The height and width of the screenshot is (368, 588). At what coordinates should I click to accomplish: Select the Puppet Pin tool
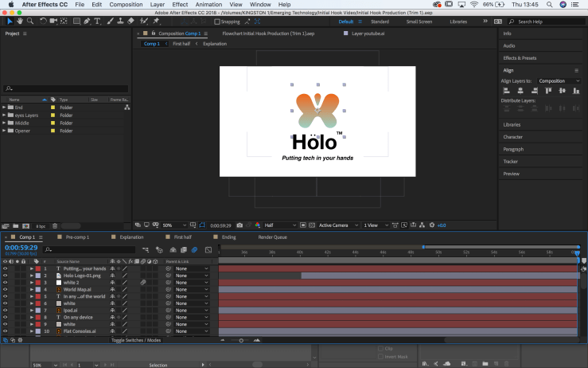tap(157, 21)
